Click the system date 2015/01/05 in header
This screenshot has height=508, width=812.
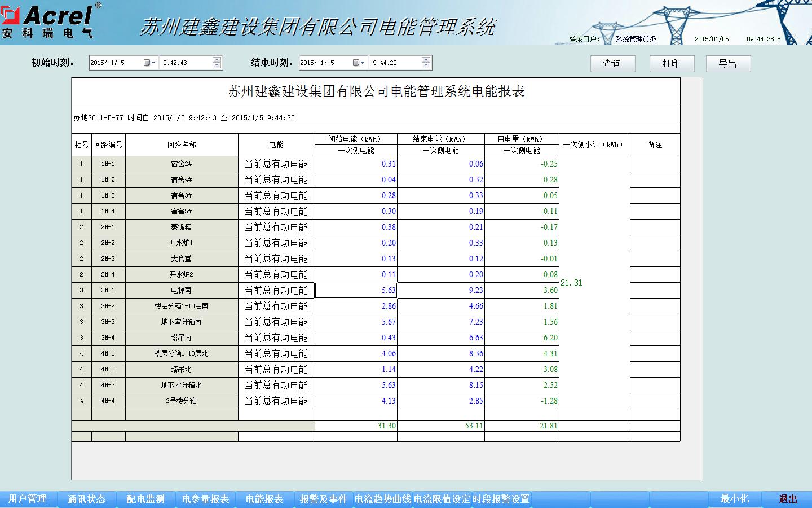tap(712, 39)
